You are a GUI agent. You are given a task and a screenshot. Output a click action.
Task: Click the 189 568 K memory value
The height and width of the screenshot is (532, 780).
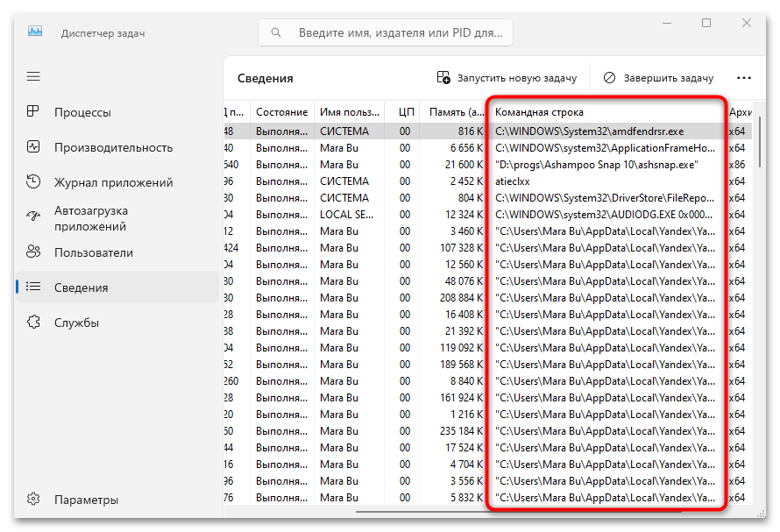[462, 365]
